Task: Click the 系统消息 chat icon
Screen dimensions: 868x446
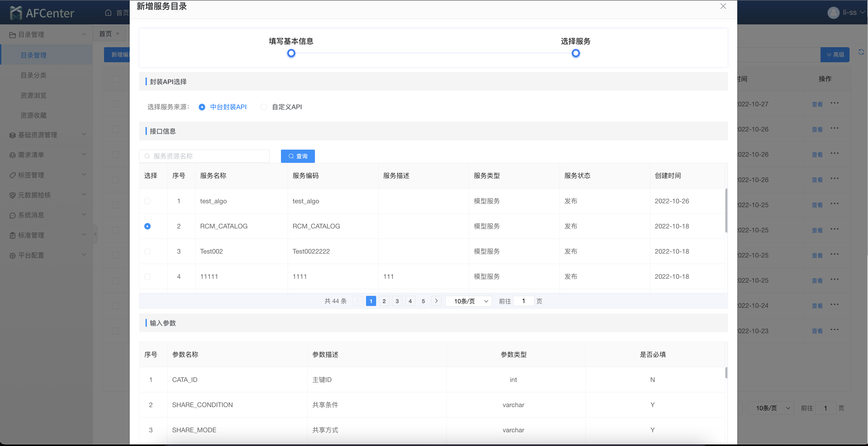Action: pyautogui.click(x=12, y=215)
